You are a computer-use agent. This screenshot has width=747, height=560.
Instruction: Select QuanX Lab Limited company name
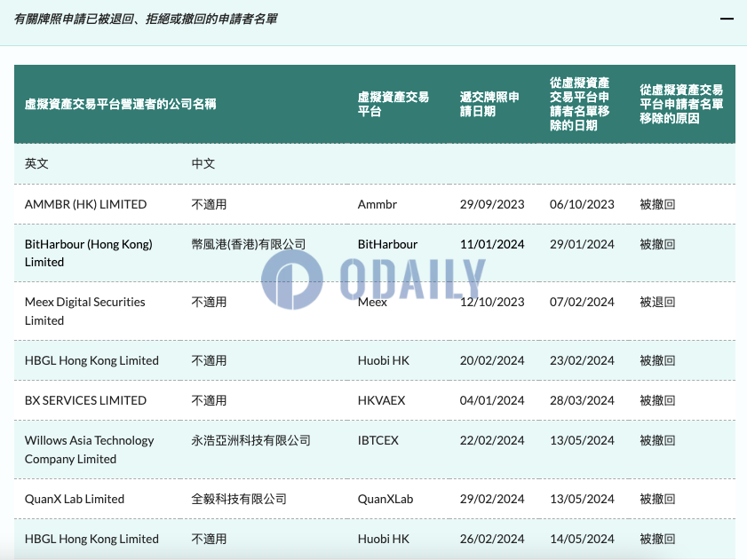(75, 499)
